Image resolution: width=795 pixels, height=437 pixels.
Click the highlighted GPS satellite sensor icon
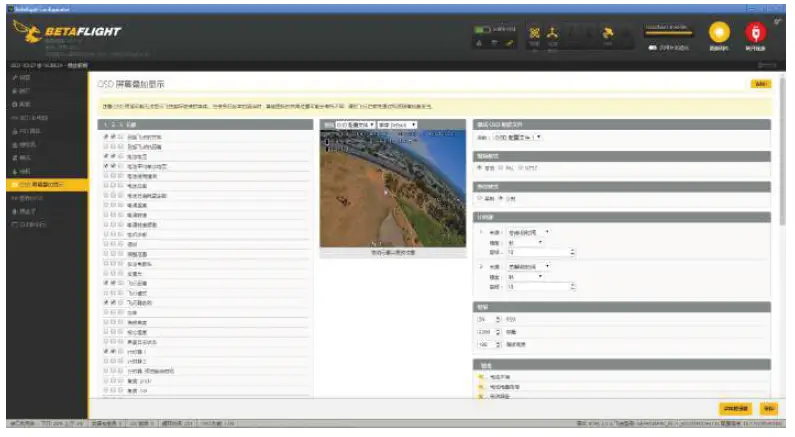pyautogui.click(x=607, y=33)
